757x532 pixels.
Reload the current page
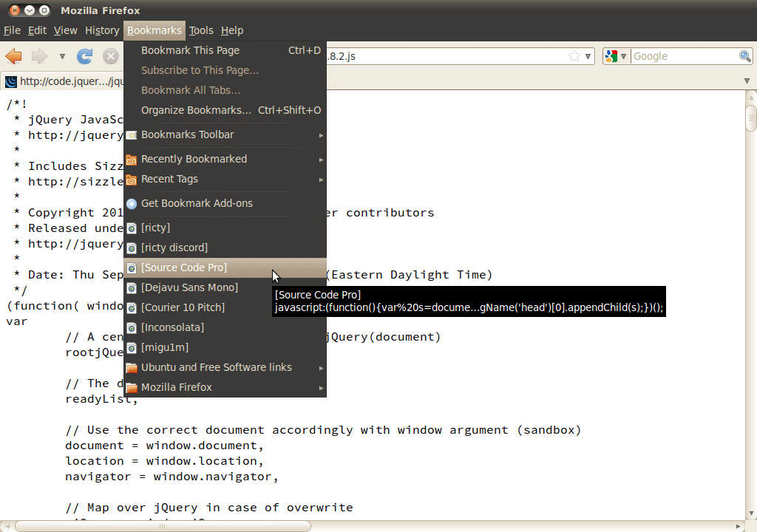pos(84,55)
